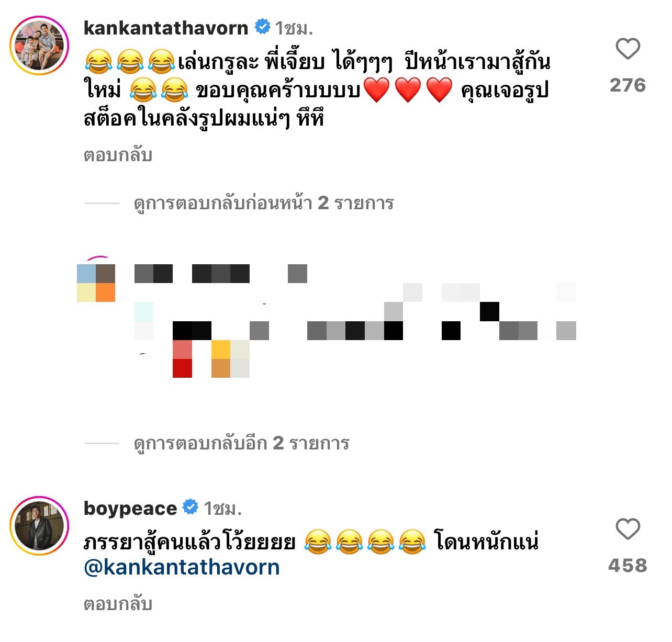Tap the line beside ดูการตอบกลับก่อนหน้า

pos(102,203)
